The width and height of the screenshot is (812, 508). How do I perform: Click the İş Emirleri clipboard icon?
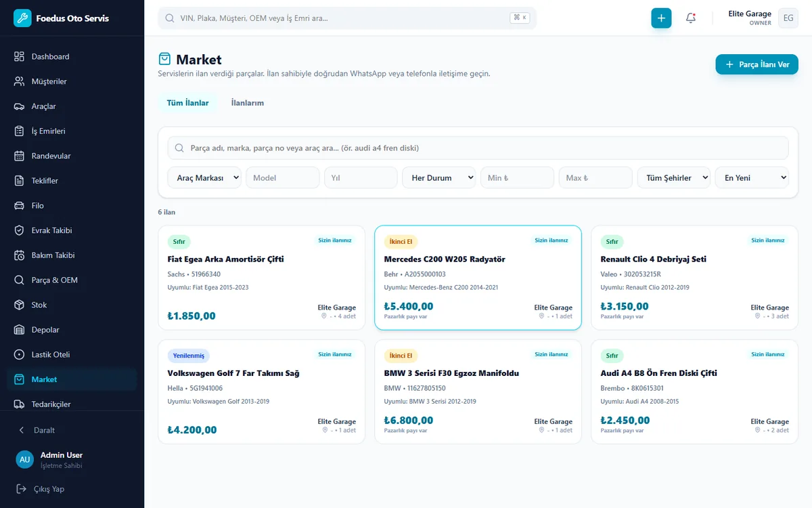pos(19,131)
